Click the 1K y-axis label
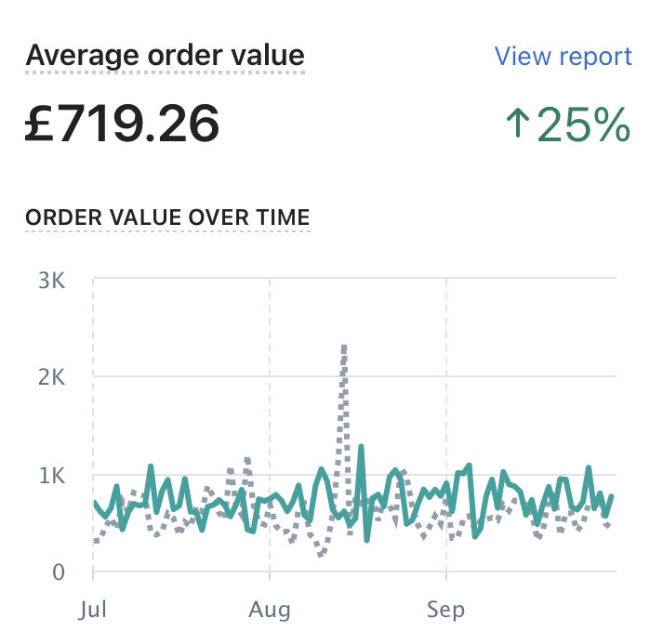Viewport: 650px width, 644px height. 51,476
